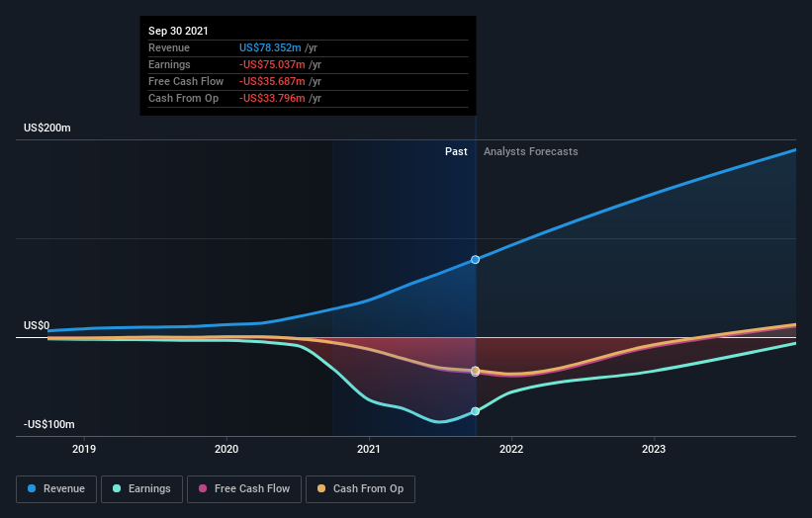Toggle the Earnings legend button
The height and width of the screenshot is (518, 812).
coord(141,489)
